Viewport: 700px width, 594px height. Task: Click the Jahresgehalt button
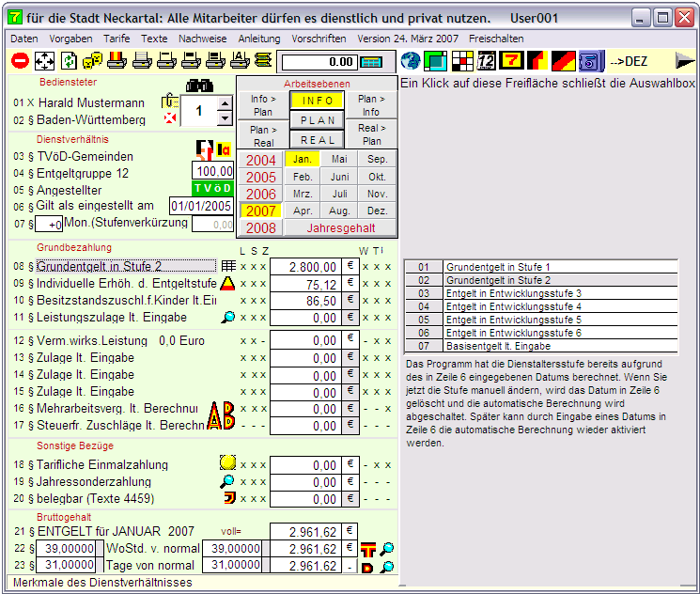coord(339,228)
